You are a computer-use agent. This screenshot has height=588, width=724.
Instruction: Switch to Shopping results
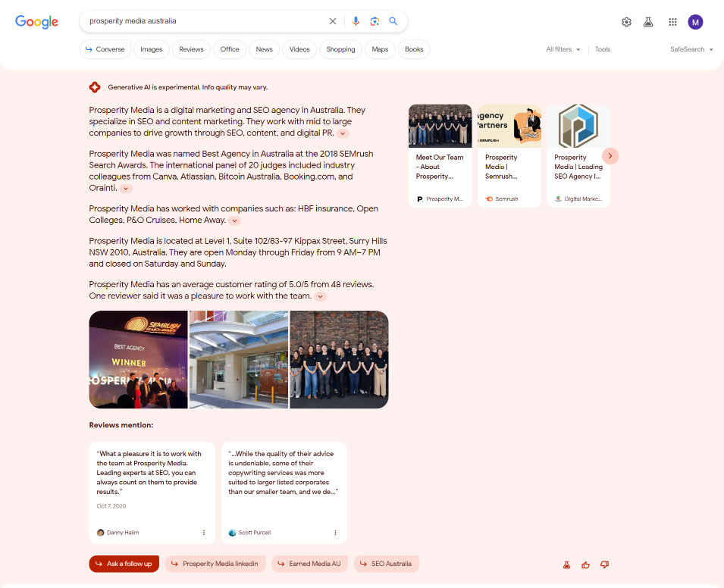click(340, 49)
